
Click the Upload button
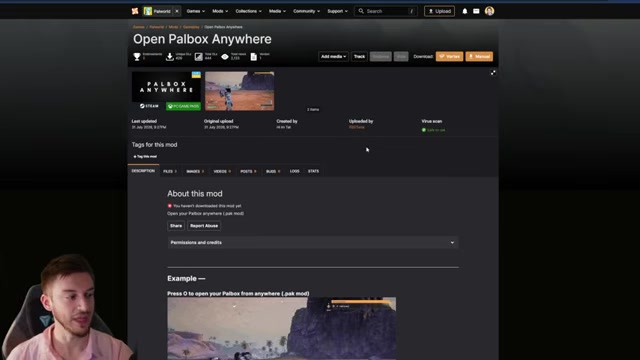tap(439, 11)
